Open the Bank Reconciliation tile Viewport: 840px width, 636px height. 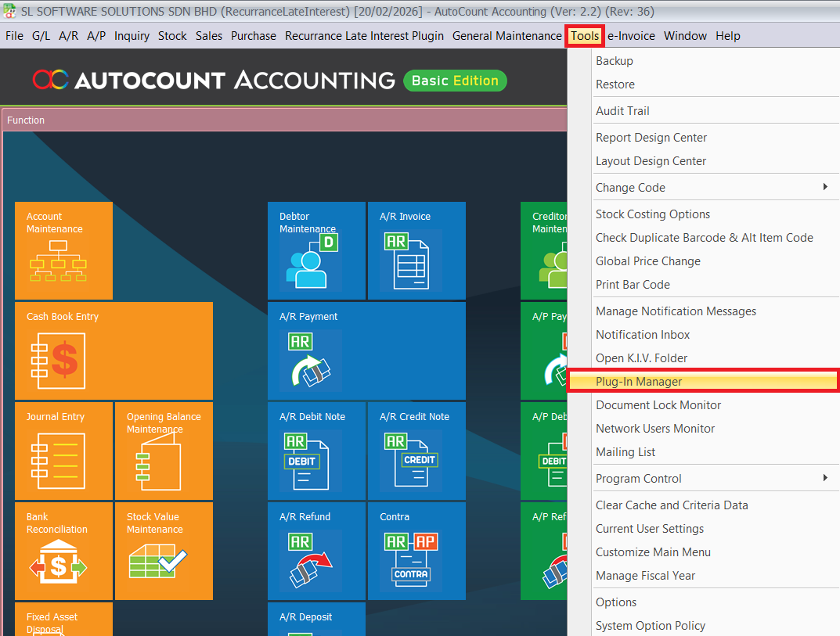click(63, 551)
